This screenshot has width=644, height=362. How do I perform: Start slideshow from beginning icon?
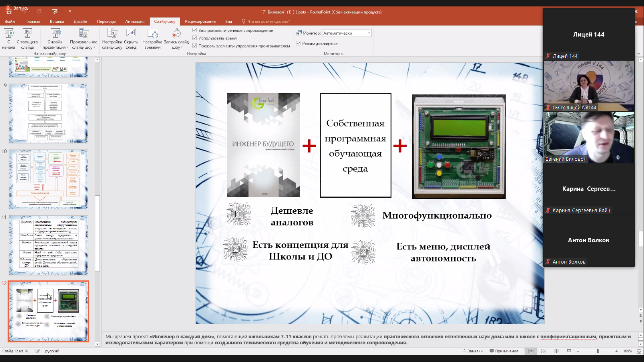(8, 39)
